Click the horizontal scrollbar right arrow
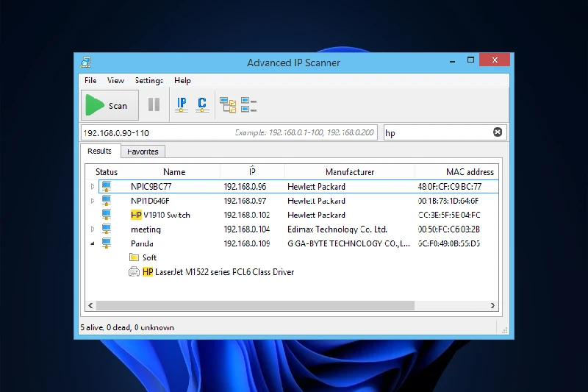588x392 pixels. tap(492, 306)
